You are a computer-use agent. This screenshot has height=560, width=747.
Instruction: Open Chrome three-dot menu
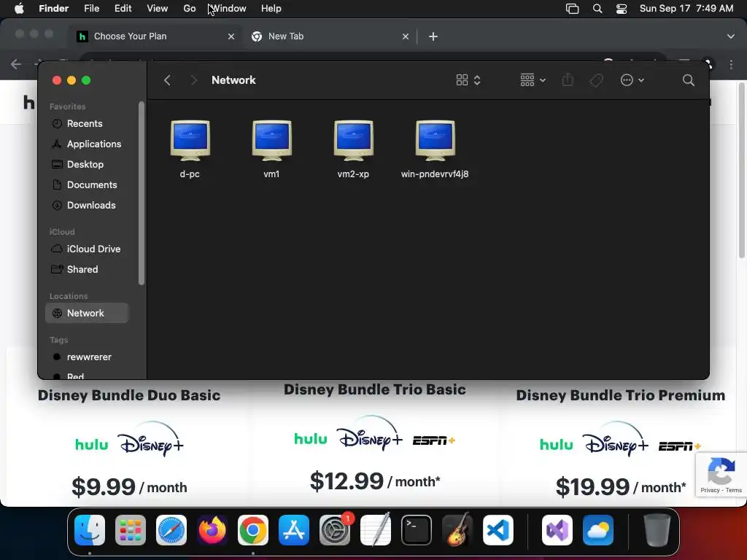pyautogui.click(x=731, y=64)
